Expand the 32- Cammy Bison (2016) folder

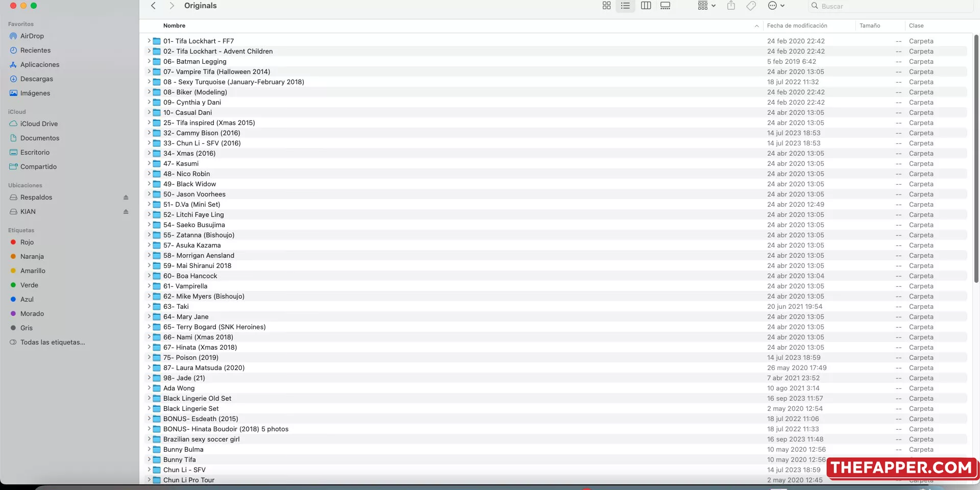(x=149, y=133)
